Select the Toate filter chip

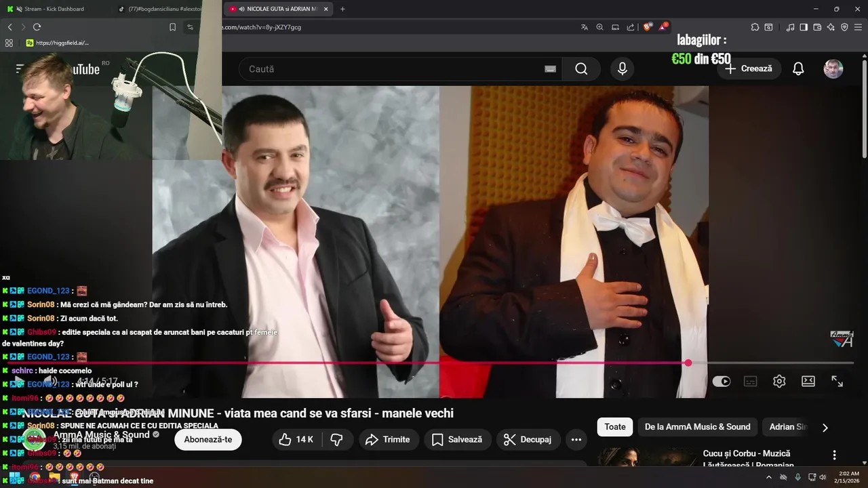(x=615, y=427)
